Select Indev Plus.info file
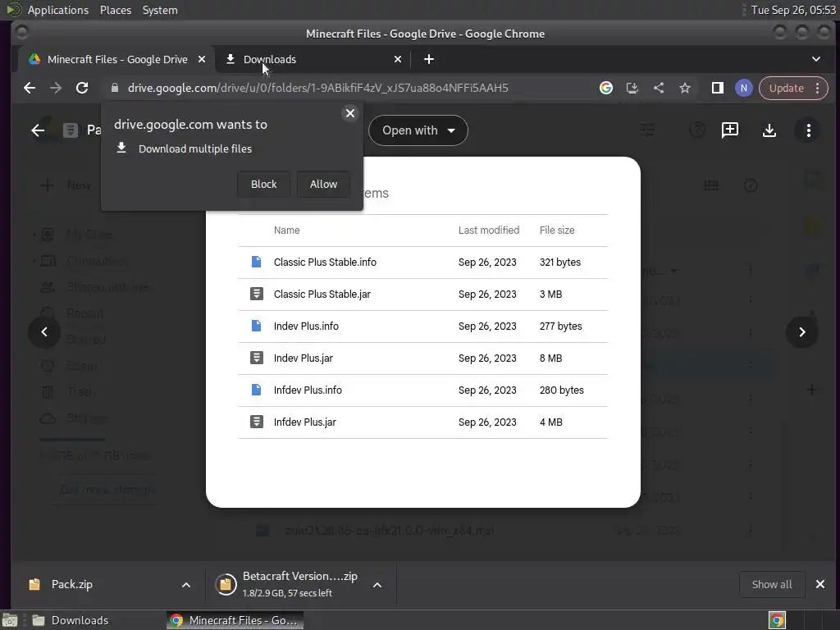The height and width of the screenshot is (630, 840). point(422,326)
